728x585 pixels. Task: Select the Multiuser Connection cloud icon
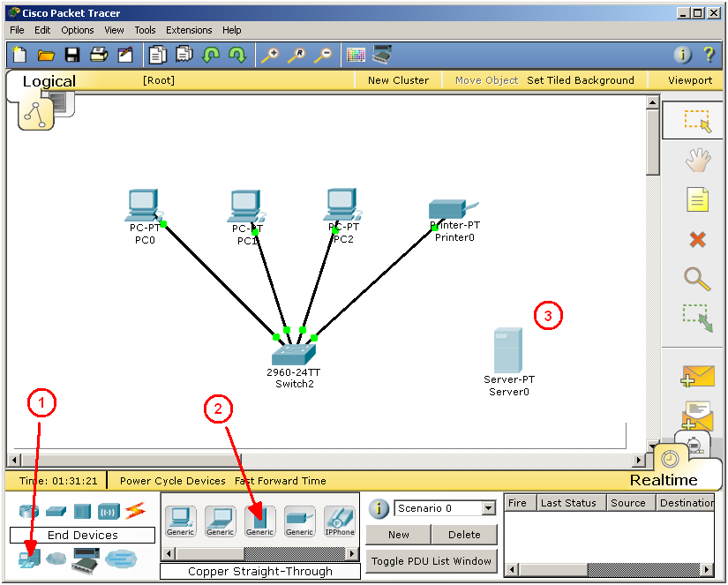coord(121,559)
